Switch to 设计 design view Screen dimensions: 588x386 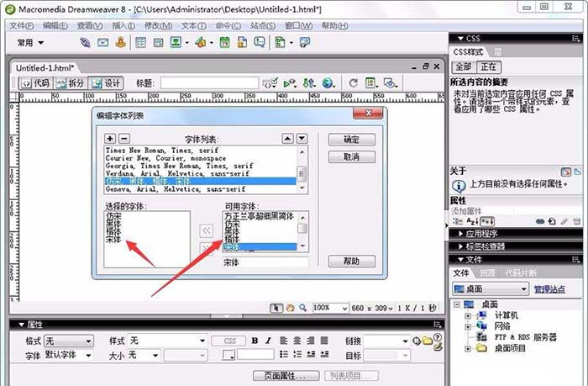(x=106, y=83)
